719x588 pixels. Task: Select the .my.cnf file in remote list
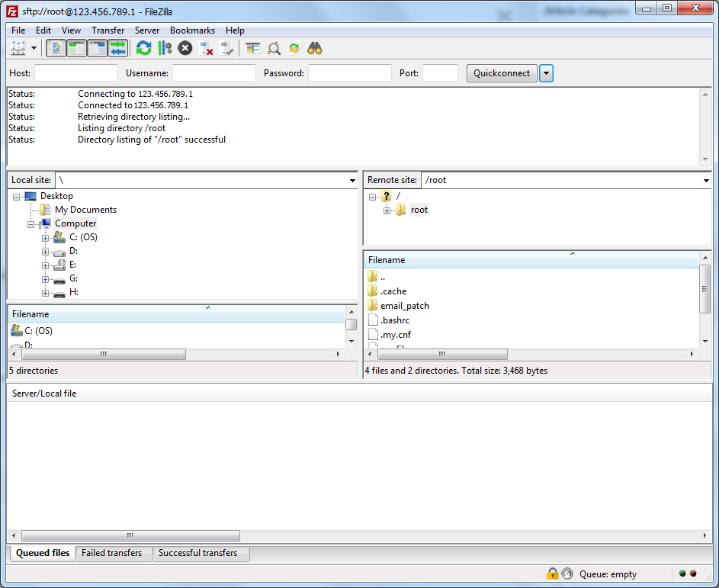[x=396, y=335]
